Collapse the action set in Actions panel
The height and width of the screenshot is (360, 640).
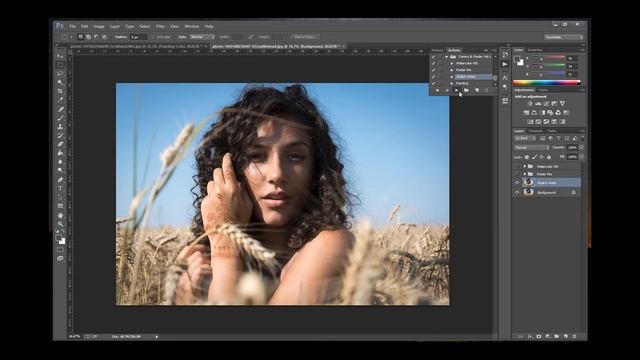pos(447,57)
